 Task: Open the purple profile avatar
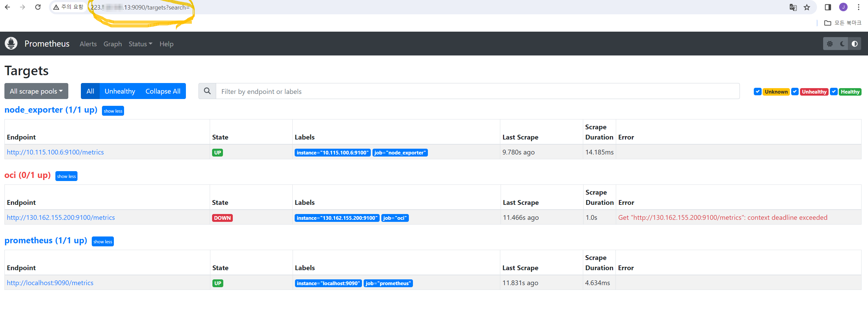point(843,7)
